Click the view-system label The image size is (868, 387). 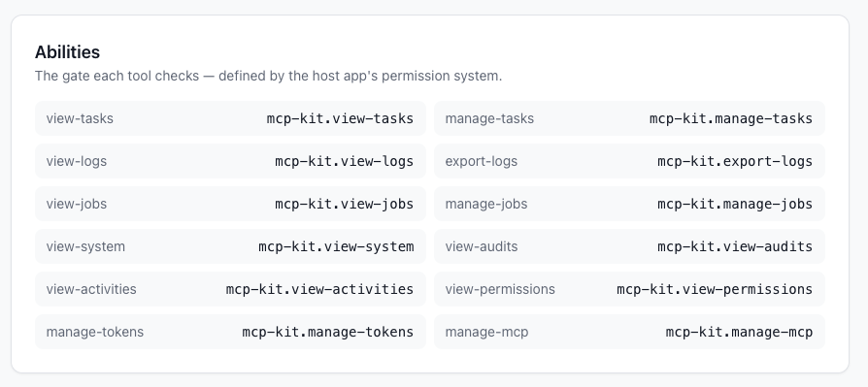(85, 246)
